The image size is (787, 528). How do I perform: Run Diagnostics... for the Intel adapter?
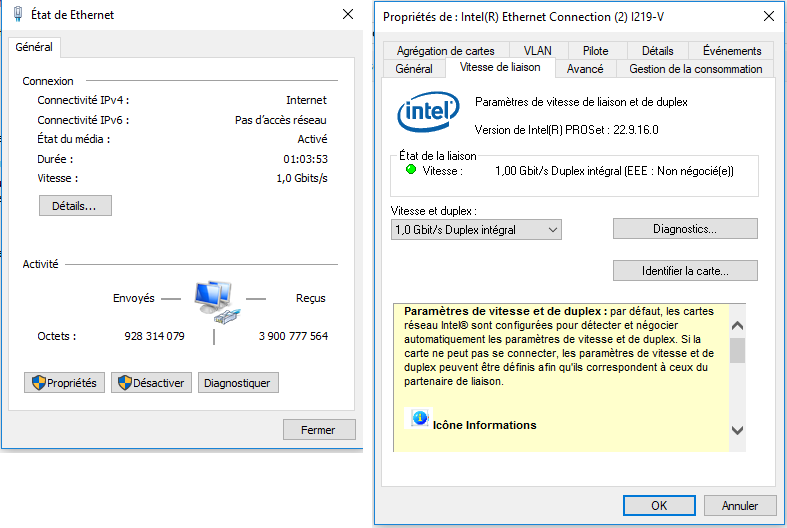(685, 229)
